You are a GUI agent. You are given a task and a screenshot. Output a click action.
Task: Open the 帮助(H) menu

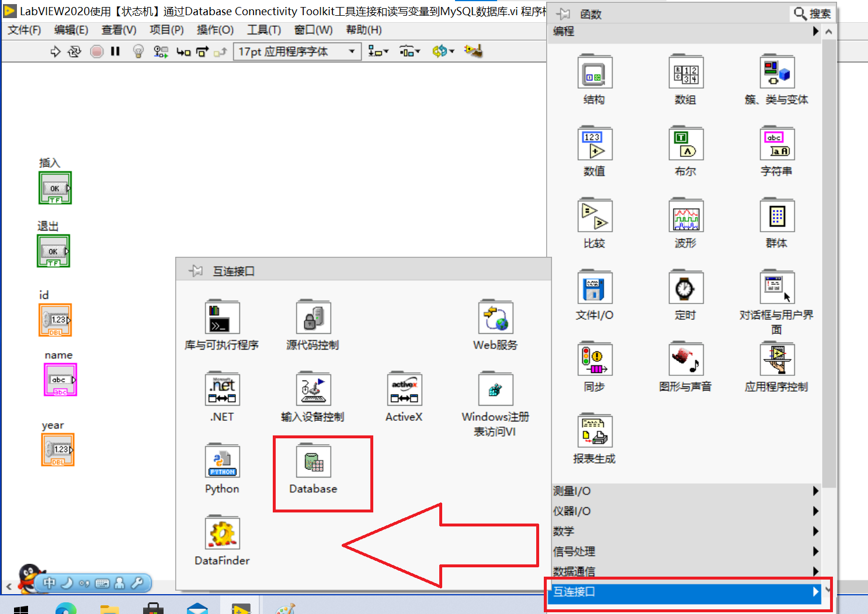[x=363, y=30]
